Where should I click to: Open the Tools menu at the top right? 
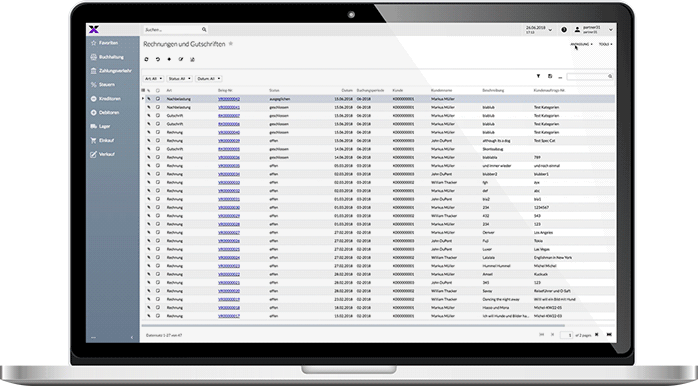tap(605, 45)
